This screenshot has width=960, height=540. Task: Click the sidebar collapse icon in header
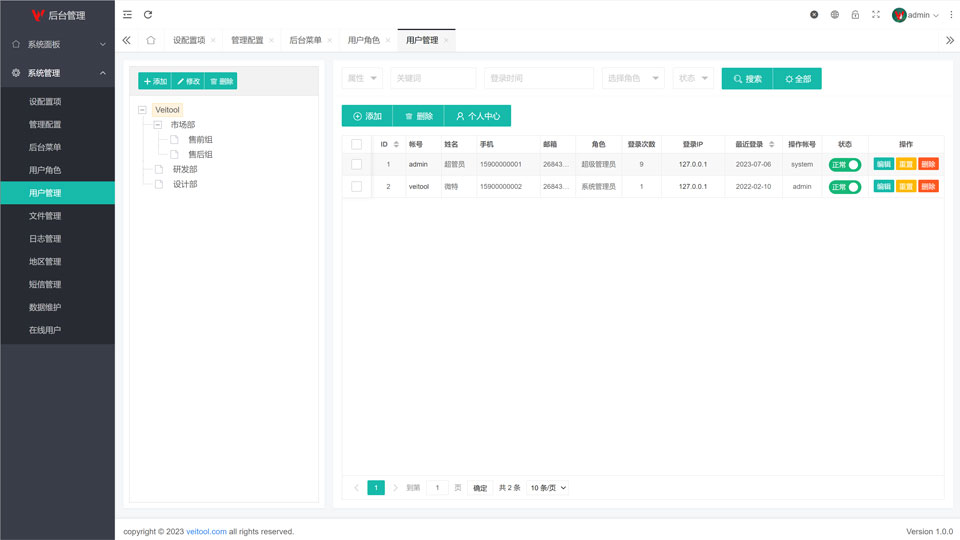tap(127, 15)
